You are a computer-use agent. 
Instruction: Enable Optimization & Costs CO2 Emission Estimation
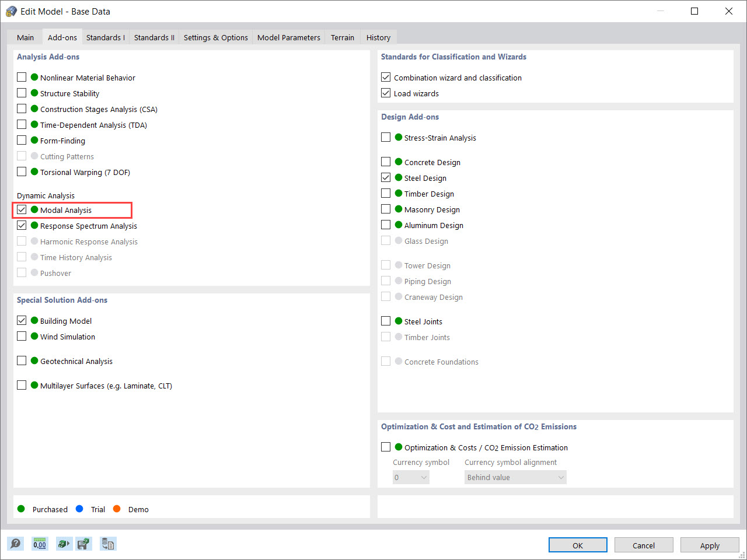386,446
